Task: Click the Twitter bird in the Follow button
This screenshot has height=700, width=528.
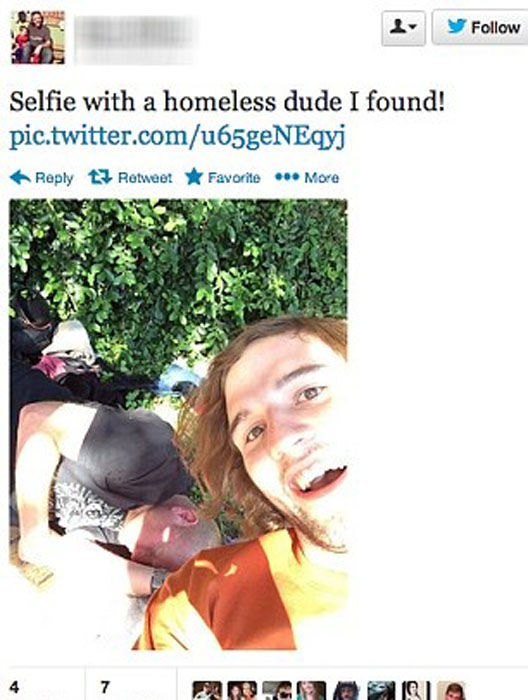Action: pyautogui.click(x=457, y=27)
